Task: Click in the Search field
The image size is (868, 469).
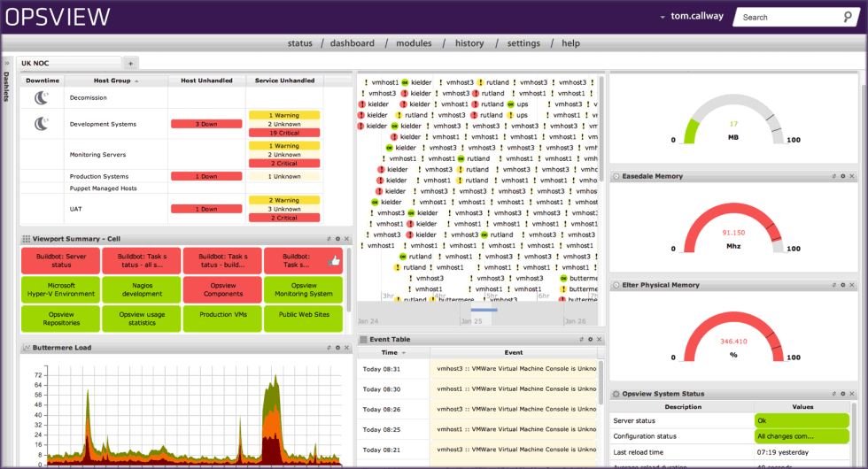Action: [x=789, y=17]
